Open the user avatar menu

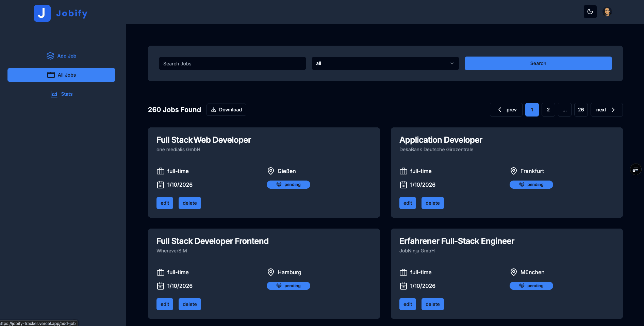[x=607, y=11]
